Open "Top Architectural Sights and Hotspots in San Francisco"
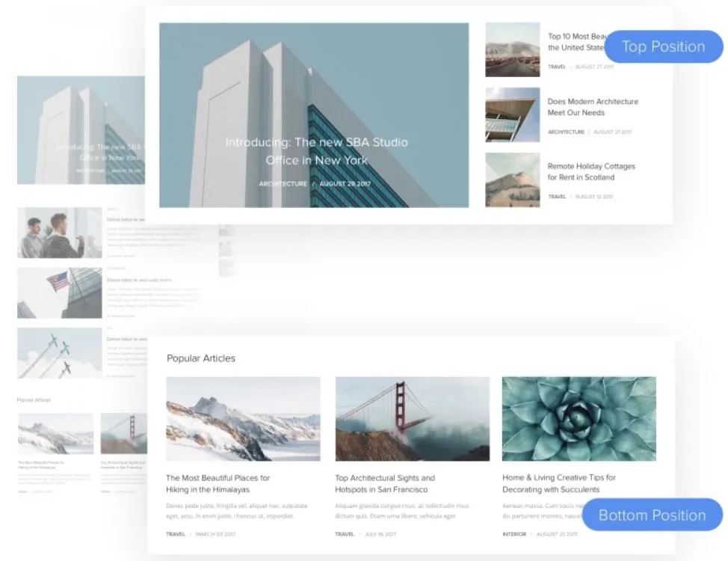The height and width of the screenshot is (561, 728). [x=384, y=483]
